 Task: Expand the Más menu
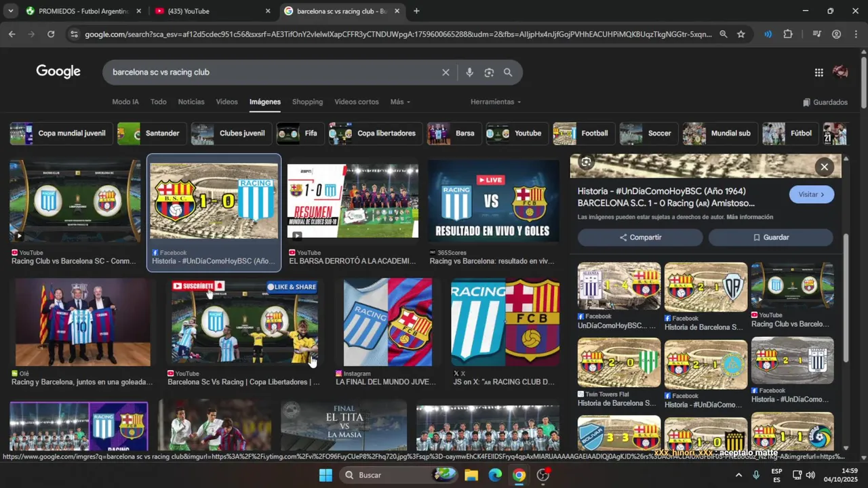400,102
